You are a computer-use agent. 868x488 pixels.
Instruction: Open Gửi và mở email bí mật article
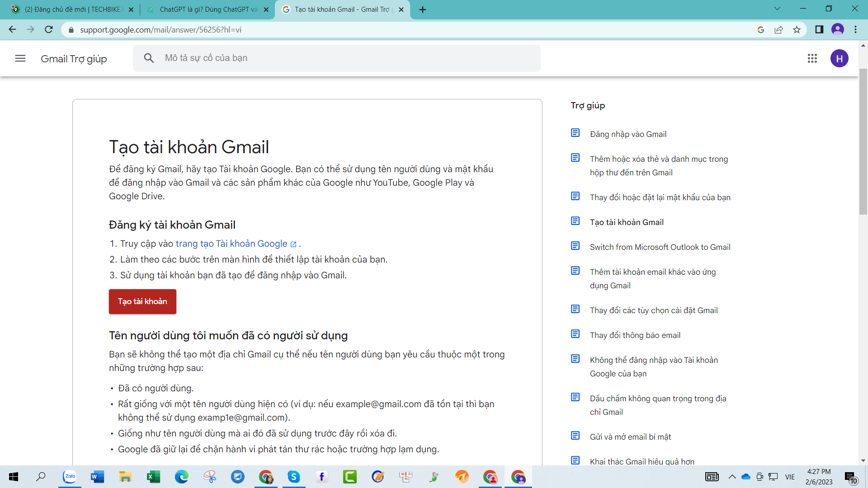point(630,437)
